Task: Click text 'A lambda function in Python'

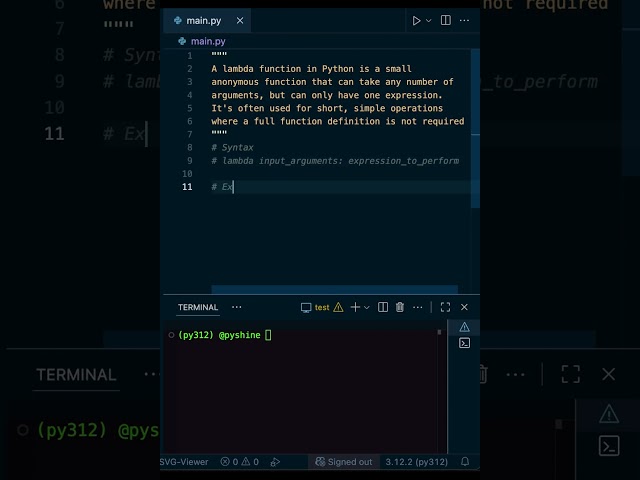Action: [x=282, y=69]
